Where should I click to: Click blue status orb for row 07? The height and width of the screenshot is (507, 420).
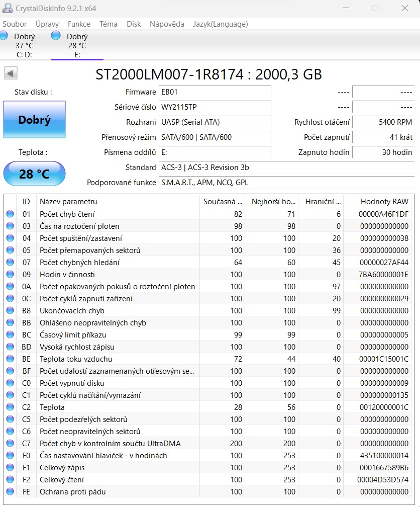[11, 262]
